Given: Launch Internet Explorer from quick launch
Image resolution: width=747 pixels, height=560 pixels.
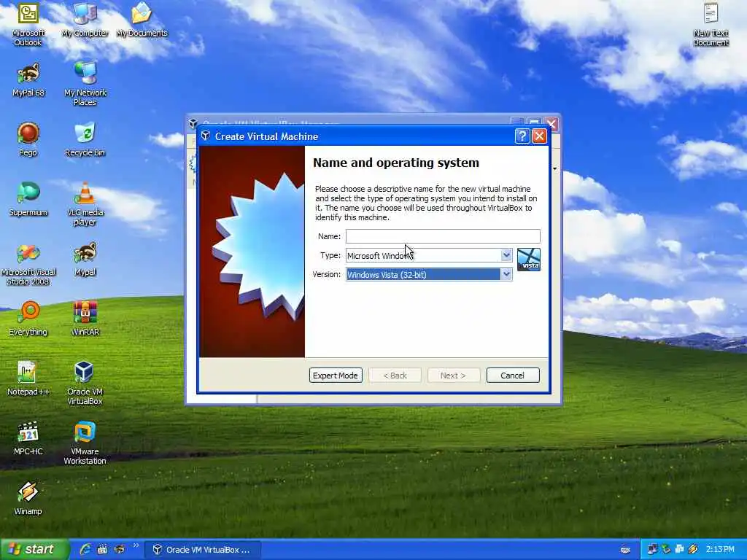Looking at the screenshot, I should (85, 549).
